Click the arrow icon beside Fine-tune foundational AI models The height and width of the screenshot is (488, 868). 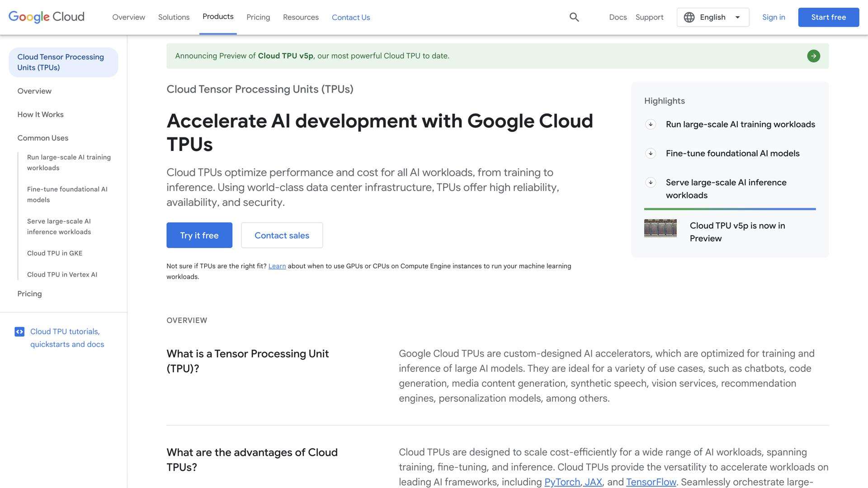(x=651, y=153)
